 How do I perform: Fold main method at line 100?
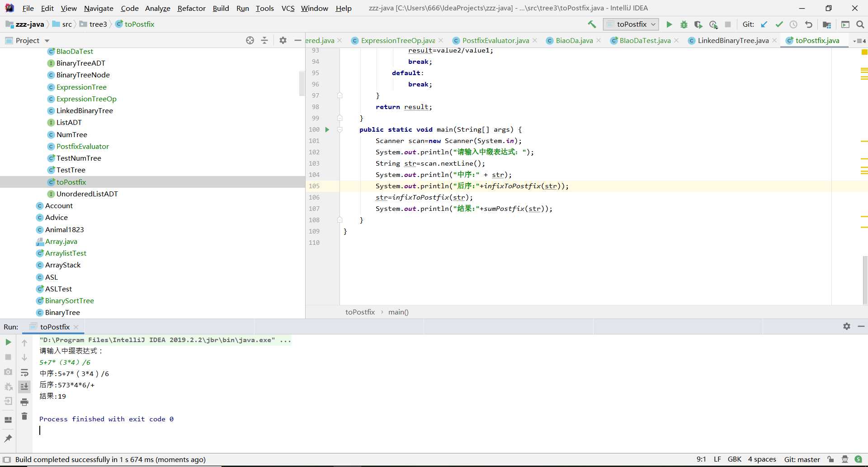pyautogui.click(x=340, y=129)
